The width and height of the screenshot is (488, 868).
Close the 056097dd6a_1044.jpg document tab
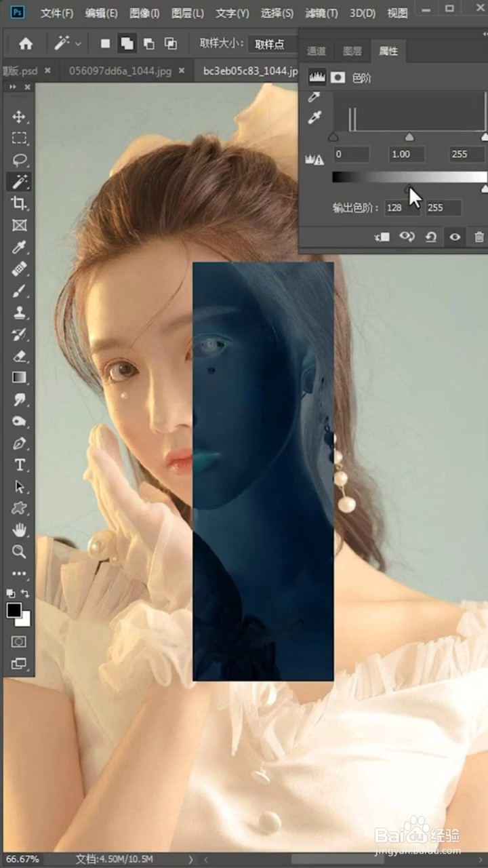183,71
